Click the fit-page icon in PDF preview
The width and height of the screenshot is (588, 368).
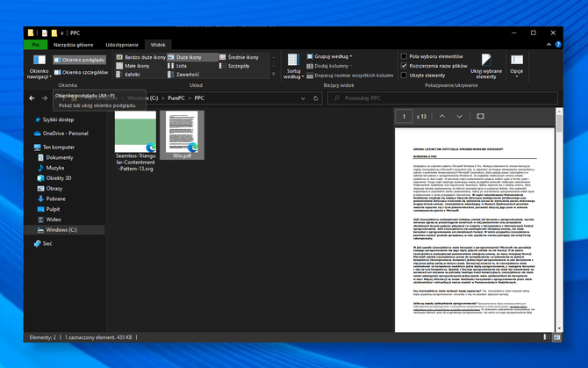(480, 116)
